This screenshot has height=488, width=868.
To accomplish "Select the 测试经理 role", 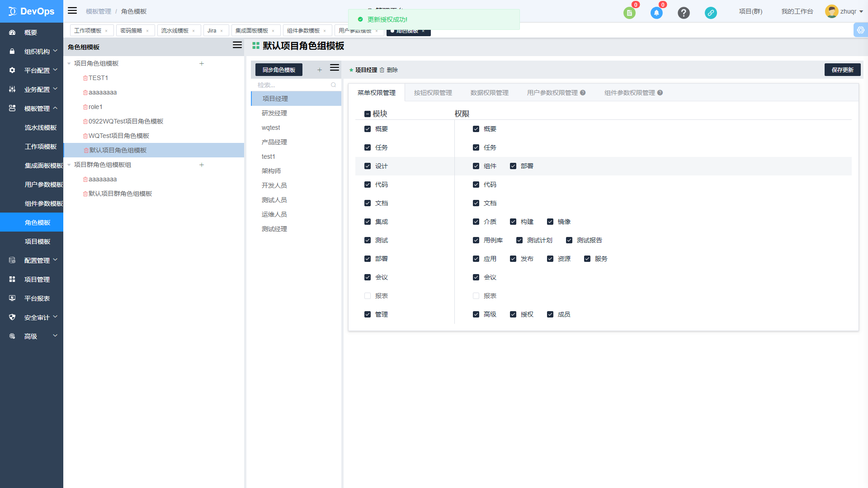I will click(296, 229).
